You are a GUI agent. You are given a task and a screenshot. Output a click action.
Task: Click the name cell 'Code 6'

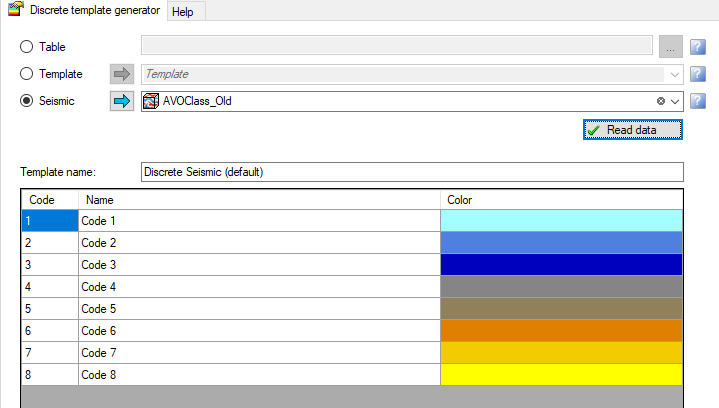pos(259,331)
